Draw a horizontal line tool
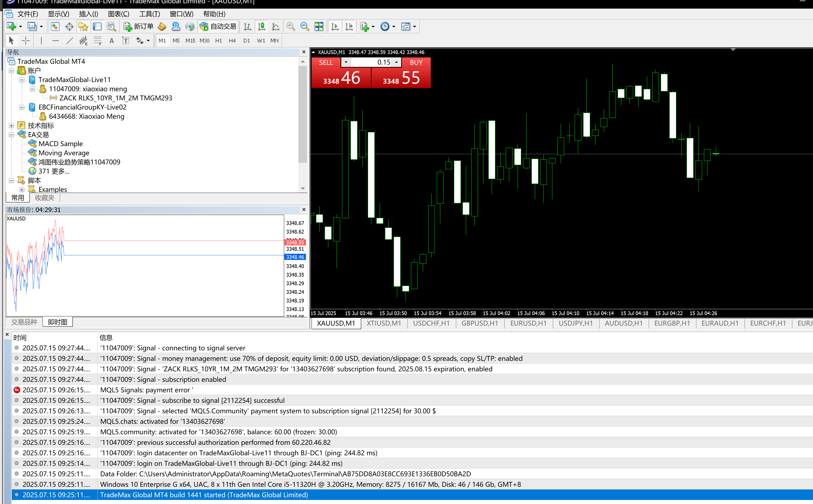The image size is (813, 504). pos(55,41)
